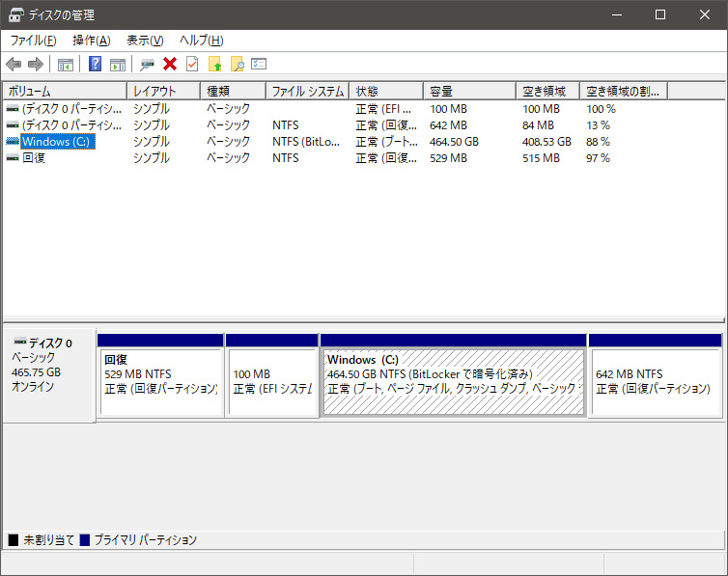Viewport: 728px width, 576px height.
Task: Click the ディスク 0 disk icon
Action: pyautogui.click(x=20, y=342)
